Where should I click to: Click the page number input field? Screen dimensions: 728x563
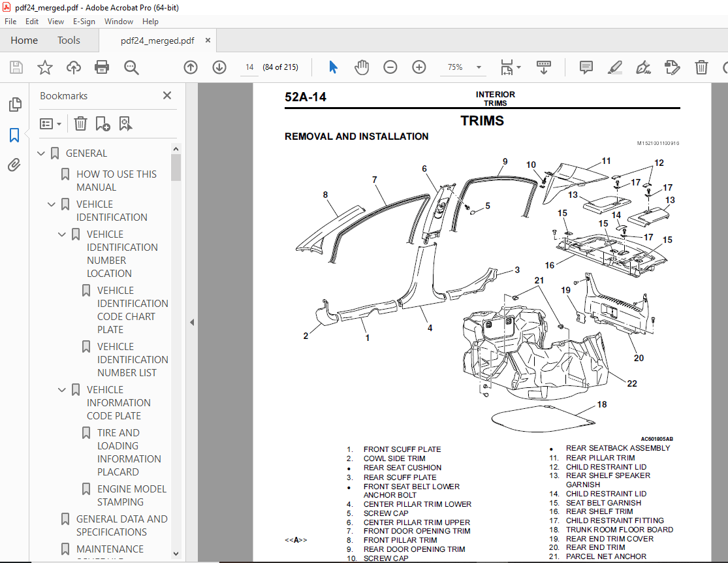point(249,67)
